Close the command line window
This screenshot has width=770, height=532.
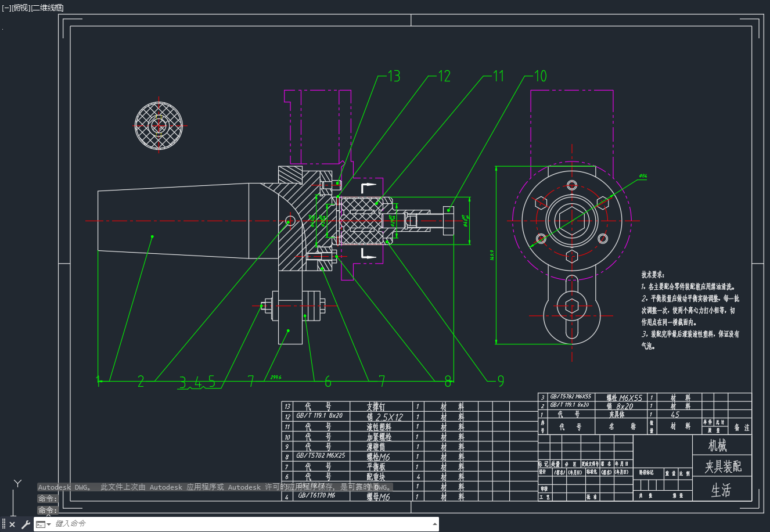pos(12,524)
